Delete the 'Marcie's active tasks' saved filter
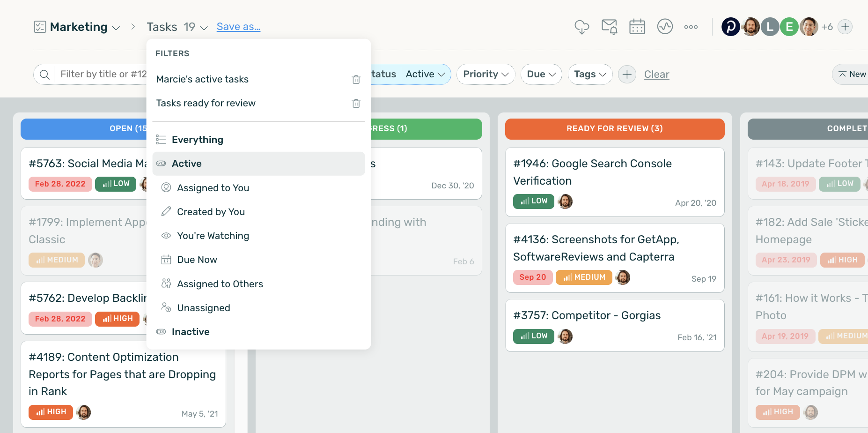 tap(356, 79)
